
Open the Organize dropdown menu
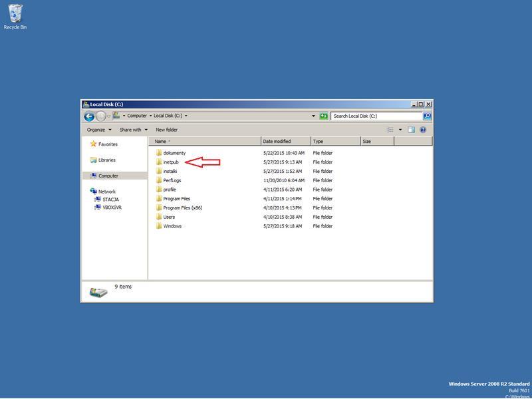pos(99,130)
